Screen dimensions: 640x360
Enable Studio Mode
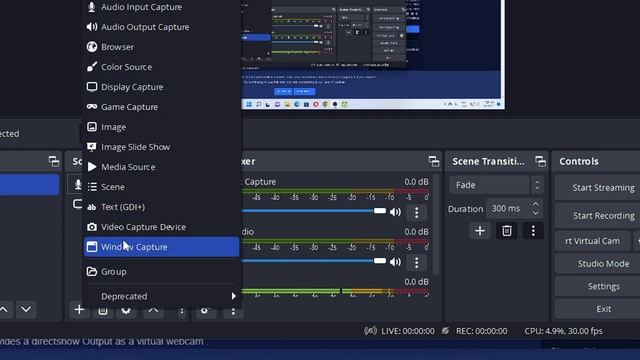coord(598,264)
